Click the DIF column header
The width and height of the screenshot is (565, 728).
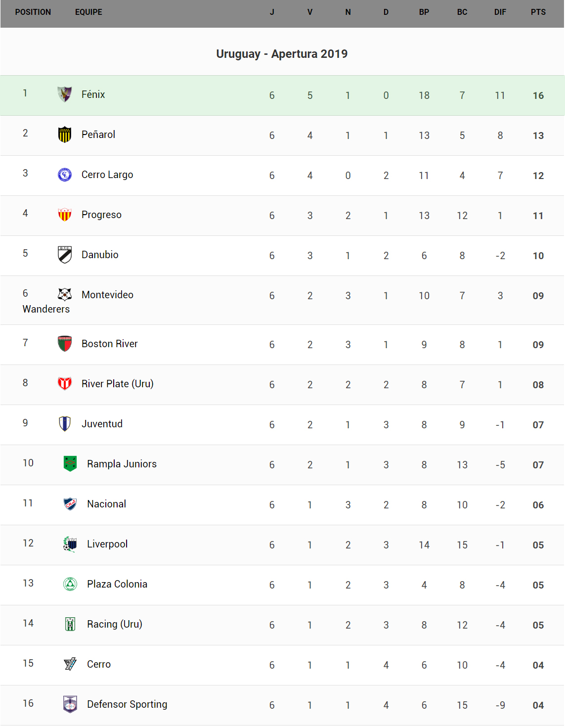pos(500,12)
